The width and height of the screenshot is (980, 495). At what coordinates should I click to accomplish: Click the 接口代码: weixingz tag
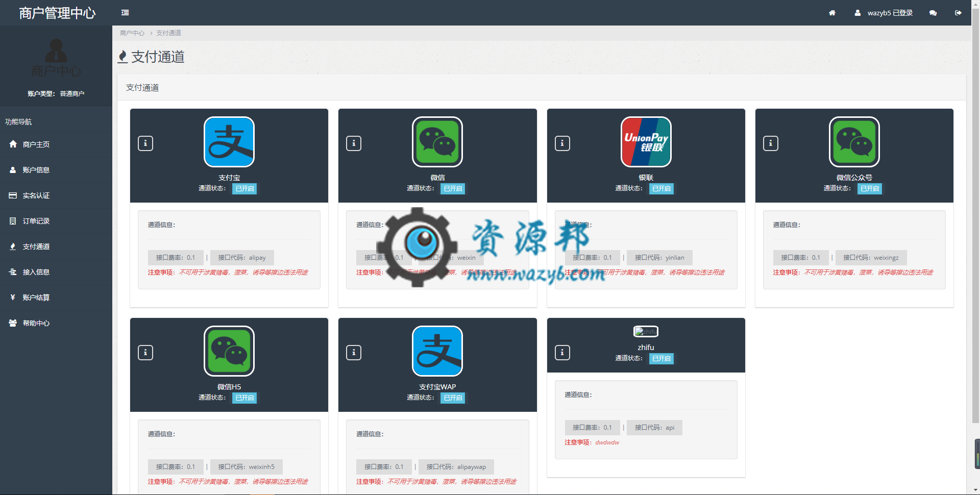pos(871,258)
